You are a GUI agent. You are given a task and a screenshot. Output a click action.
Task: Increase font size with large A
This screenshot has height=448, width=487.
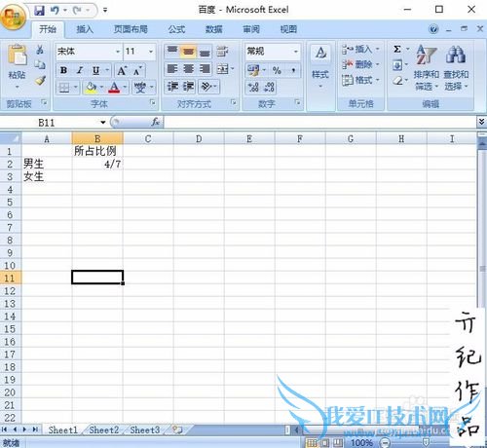click(122, 70)
